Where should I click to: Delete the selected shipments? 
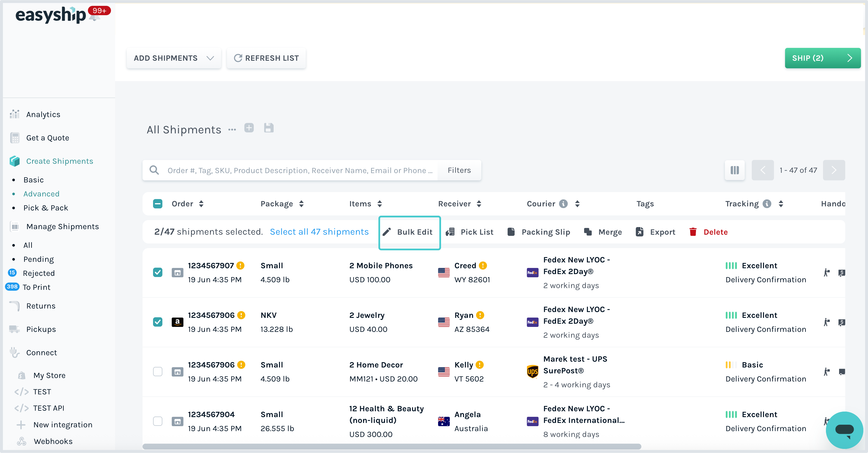coord(708,232)
